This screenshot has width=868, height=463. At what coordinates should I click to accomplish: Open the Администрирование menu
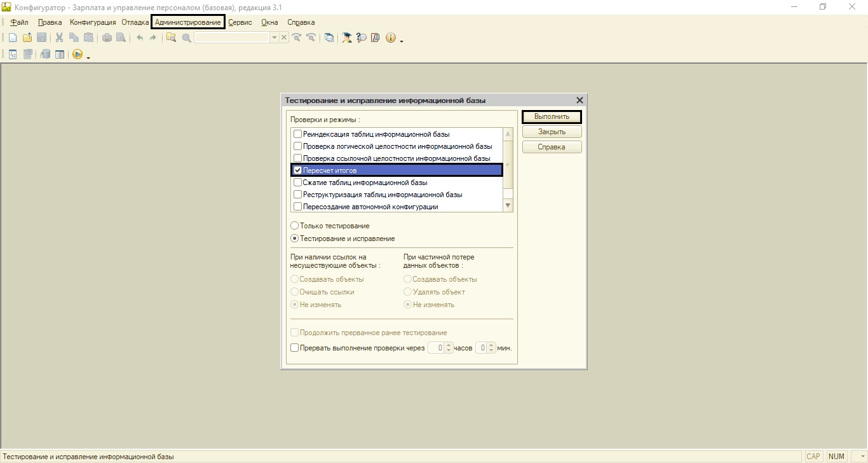pyautogui.click(x=188, y=22)
